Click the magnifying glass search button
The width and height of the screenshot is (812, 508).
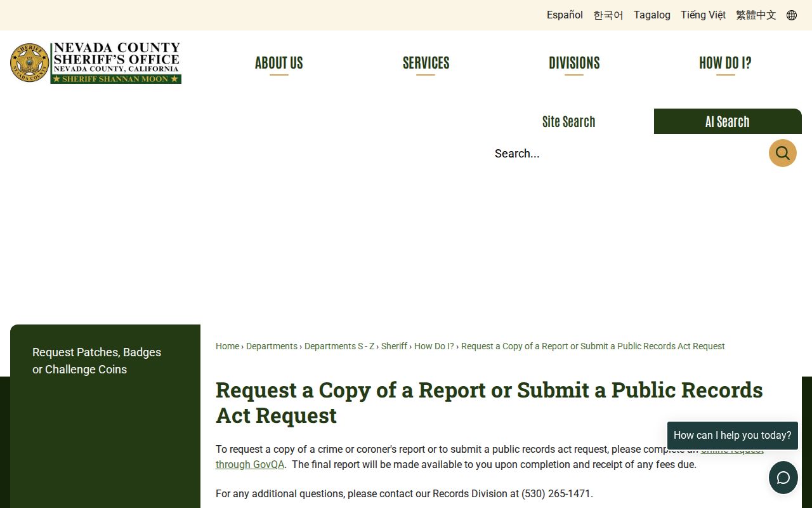coord(783,153)
